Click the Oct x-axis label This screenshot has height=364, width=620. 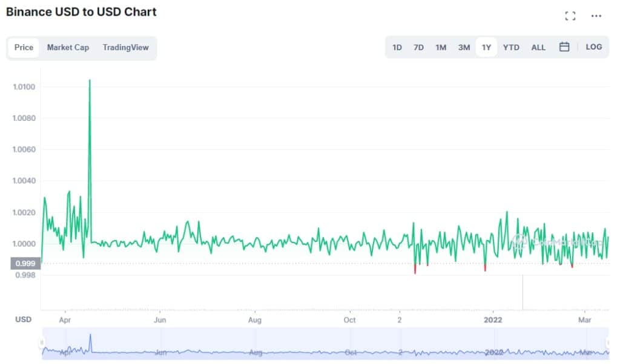point(349,320)
